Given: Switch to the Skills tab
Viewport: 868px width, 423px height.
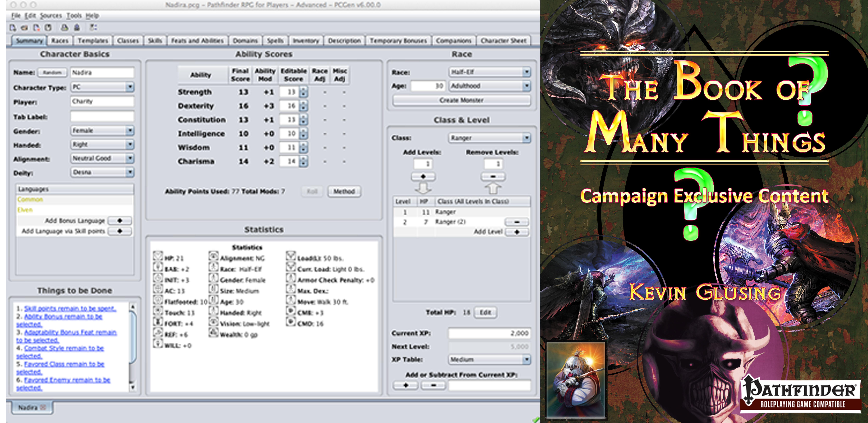Looking at the screenshot, I should pos(155,41).
